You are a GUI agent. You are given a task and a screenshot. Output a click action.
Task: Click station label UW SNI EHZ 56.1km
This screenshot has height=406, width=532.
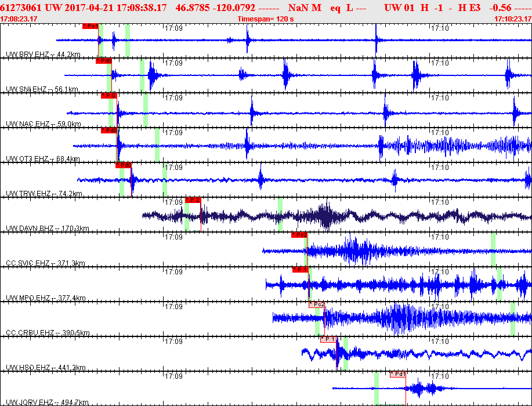click(42, 89)
